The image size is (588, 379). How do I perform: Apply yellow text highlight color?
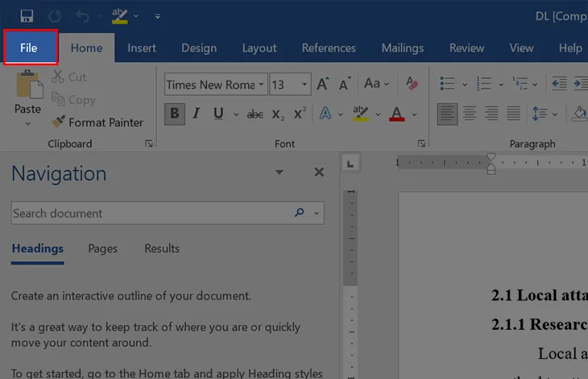coord(360,114)
